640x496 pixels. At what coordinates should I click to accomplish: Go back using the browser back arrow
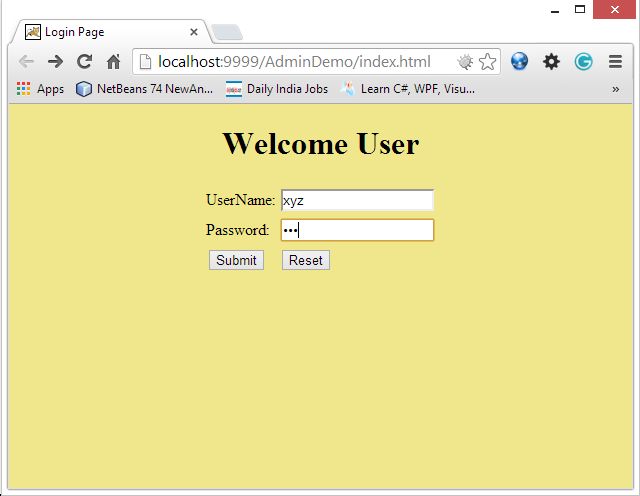click(27, 62)
